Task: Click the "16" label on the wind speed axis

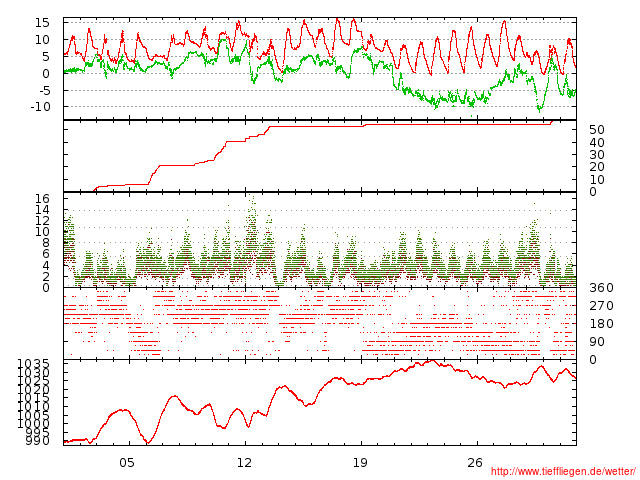Action: [x=42, y=199]
